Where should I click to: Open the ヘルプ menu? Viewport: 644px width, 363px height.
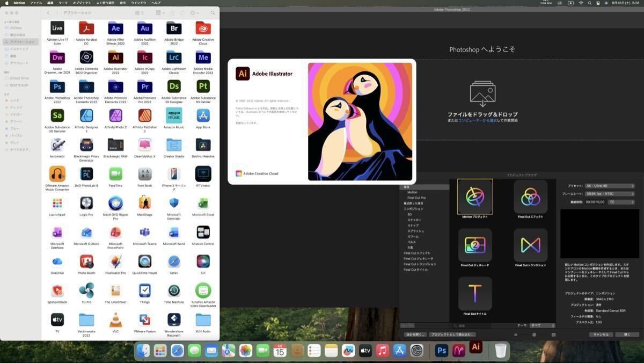point(156,3)
